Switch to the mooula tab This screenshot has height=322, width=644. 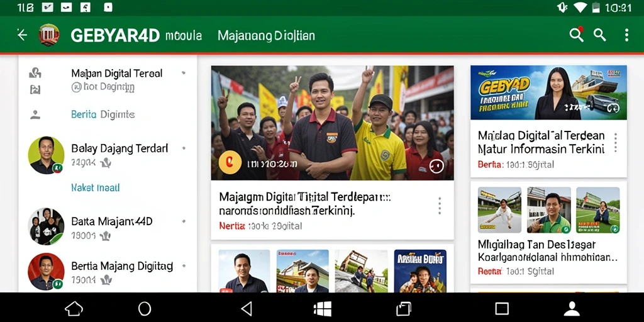coord(184,36)
